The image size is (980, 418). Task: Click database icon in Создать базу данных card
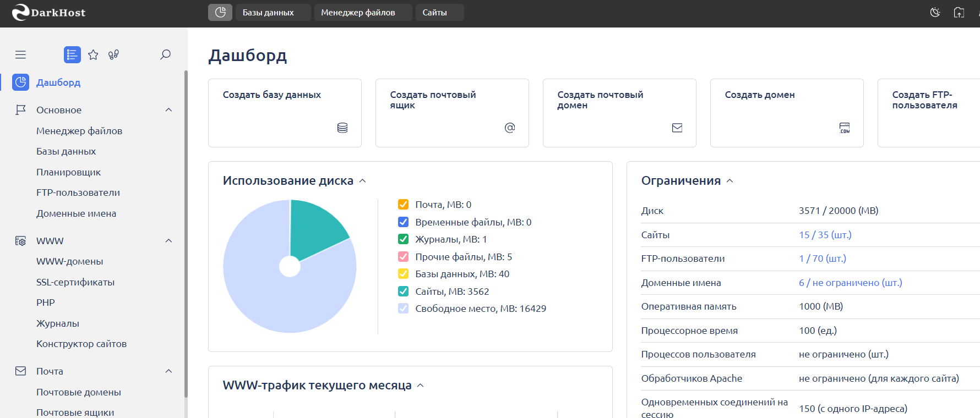(342, 128)
